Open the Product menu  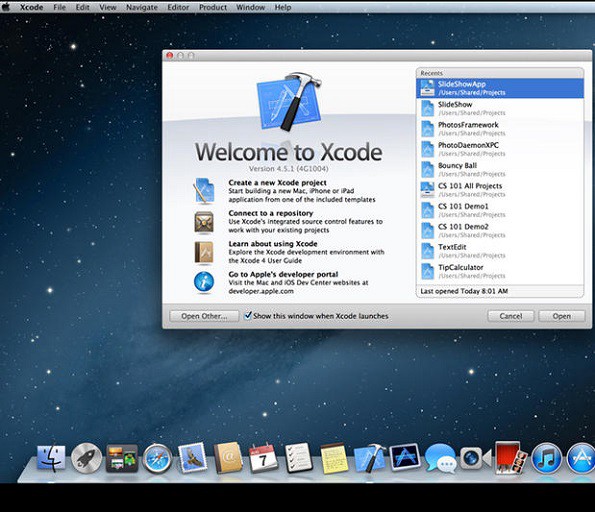pyautogui.click(x=213, y=7)
